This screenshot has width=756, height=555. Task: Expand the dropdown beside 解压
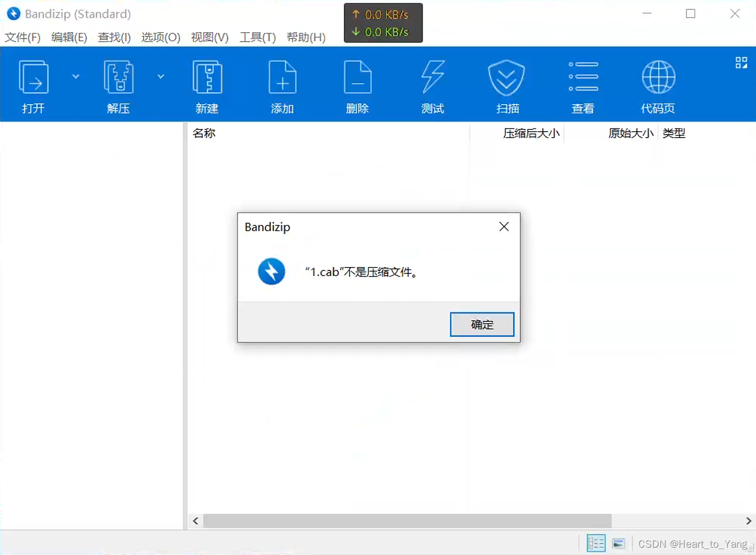(x=161, y=76)
